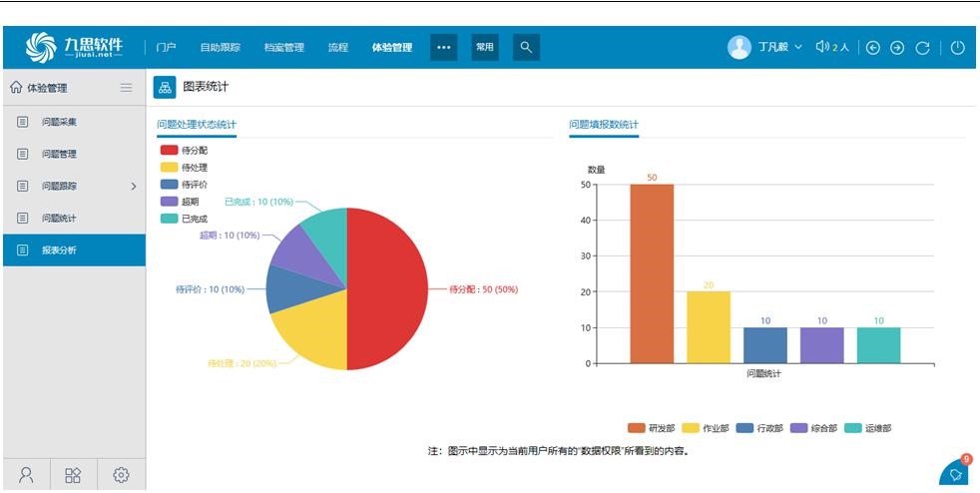Viewport: 980px width, 493px height.
Task: Open the notification badge icon showing 9
Action: pos(957,473)
